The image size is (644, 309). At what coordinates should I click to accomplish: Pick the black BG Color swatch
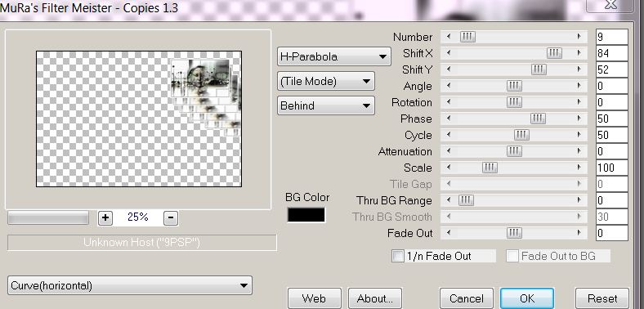306,215
